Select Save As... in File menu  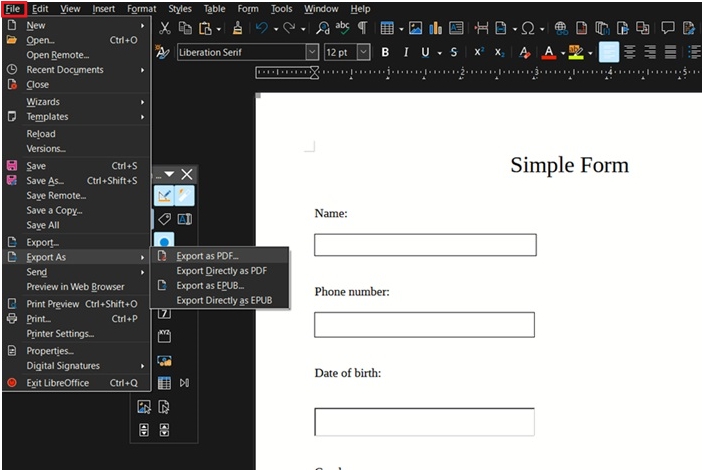point(76,181)
